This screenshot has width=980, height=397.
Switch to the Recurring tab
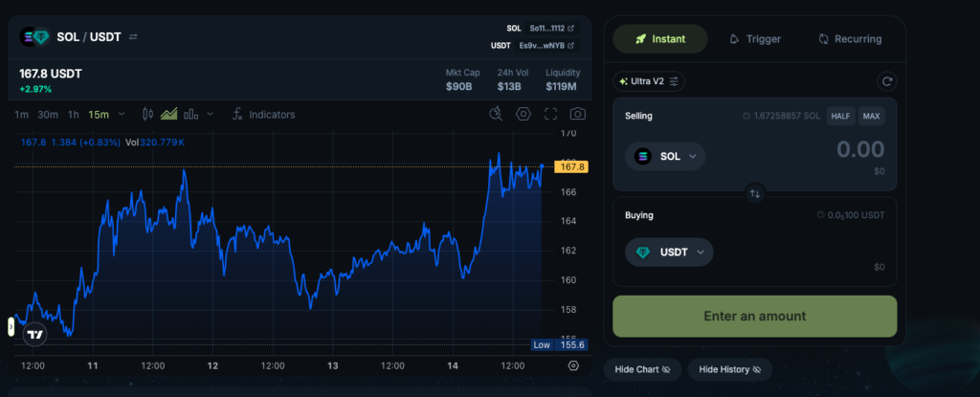(x=850, y=39)
